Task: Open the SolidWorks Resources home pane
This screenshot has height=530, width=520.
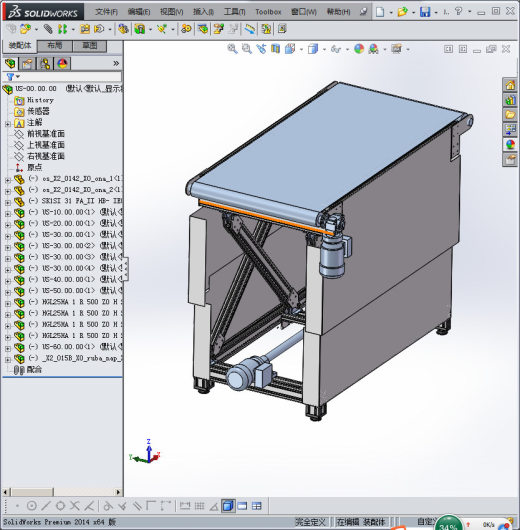Action: click(x=510, y=85)
